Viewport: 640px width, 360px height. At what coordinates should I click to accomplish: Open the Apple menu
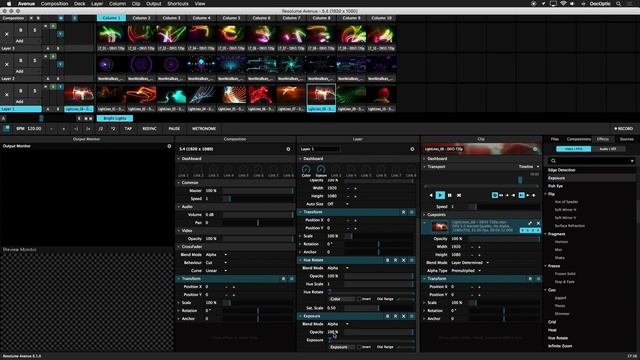pyautogui.click(x=9, y=4)
